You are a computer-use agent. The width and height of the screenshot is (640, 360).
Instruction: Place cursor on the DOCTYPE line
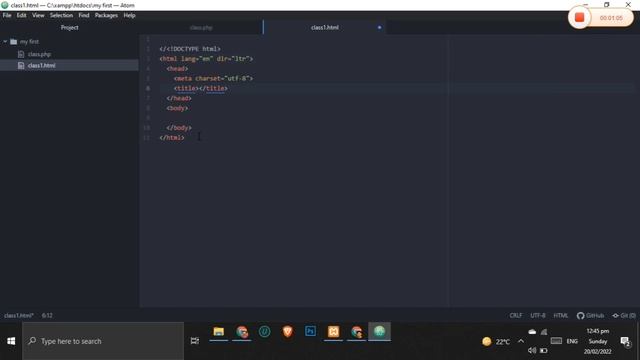coord(190,49)
